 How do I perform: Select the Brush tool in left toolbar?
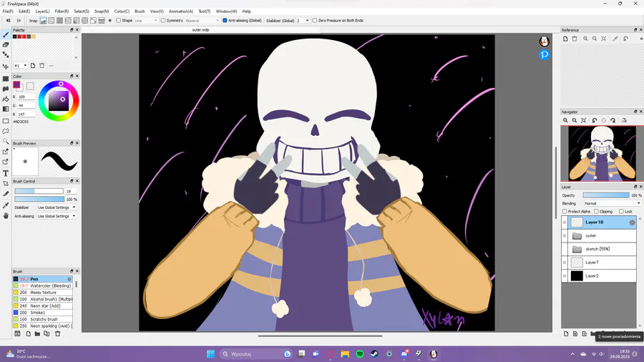tap(6, 35)
